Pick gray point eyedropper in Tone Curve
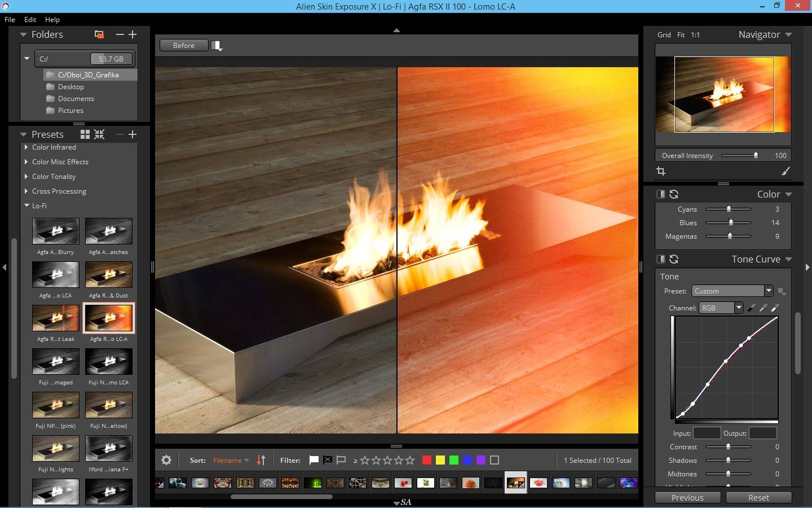This screenshot has width=812, height=508. tap(764, 308)
